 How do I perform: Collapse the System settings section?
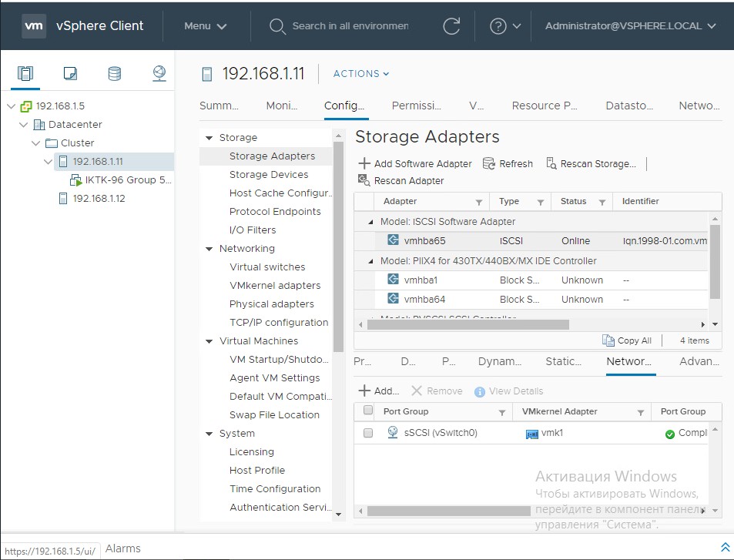click(209, 434)
